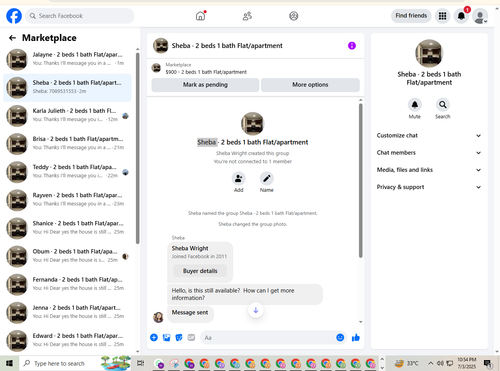Click Find friends button
This screenshot has width=500, height=371.
(x=411, y=16)
